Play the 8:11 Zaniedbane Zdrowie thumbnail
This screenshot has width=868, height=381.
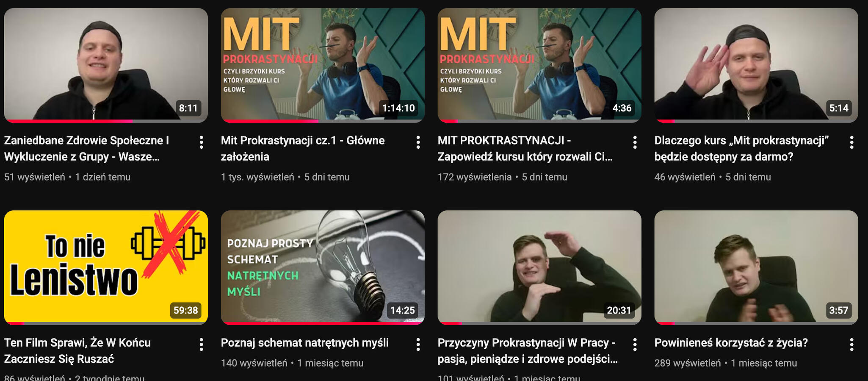click(x=106, y=65)
